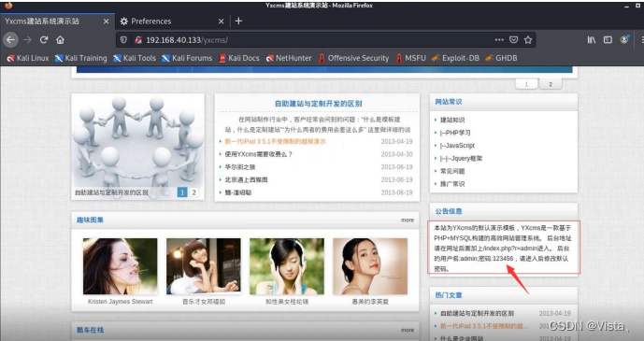
Task: Open the NetHunter bookmark
Action: click(x=289, y=58)
